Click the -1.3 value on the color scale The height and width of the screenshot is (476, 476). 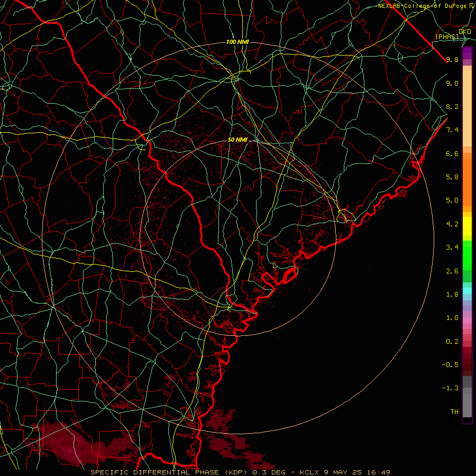(x=450, y=388)
